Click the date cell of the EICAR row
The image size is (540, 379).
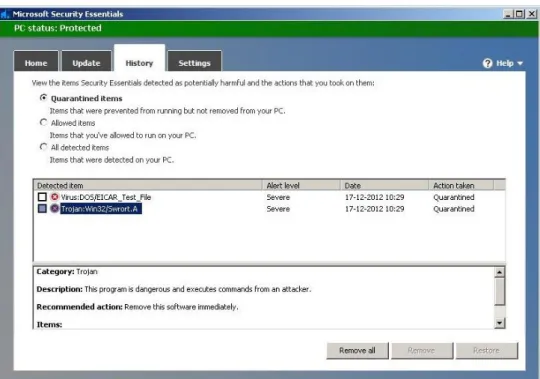coord(374,197)
